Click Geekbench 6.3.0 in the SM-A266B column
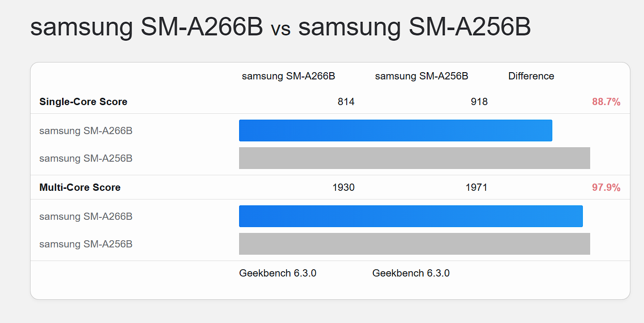This screenshot has height=323, width=644. [278, 273]
